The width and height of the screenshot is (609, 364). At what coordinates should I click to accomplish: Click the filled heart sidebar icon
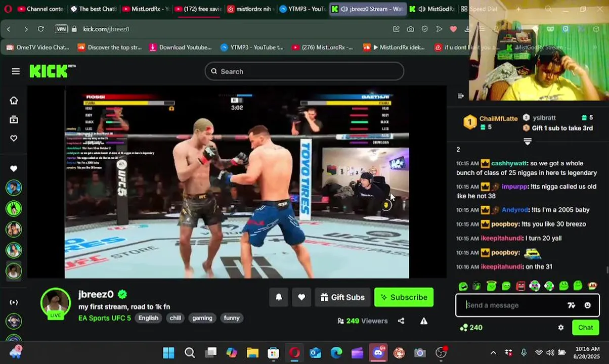(x=14, y=168)
